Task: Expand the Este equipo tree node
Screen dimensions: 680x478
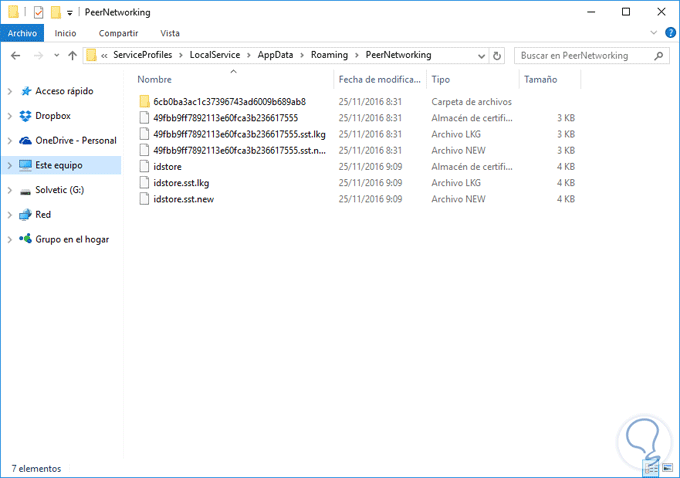Action: [10, 165]
